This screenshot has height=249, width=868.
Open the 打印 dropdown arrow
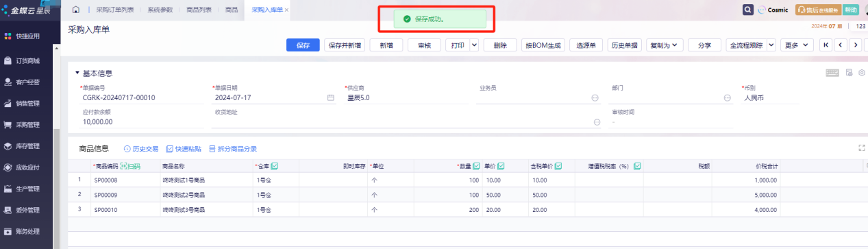(473, 45)
